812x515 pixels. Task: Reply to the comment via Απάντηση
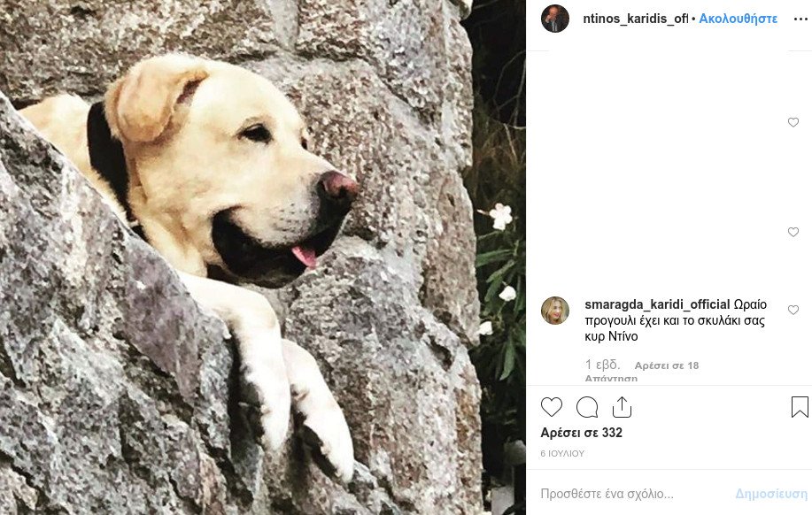coord(611,378)
